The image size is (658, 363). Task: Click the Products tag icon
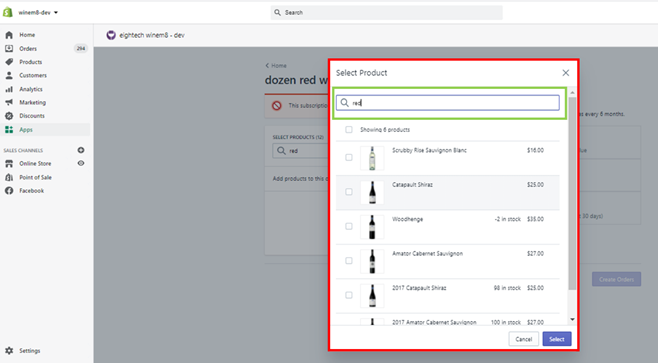click(x=9, y=62)
